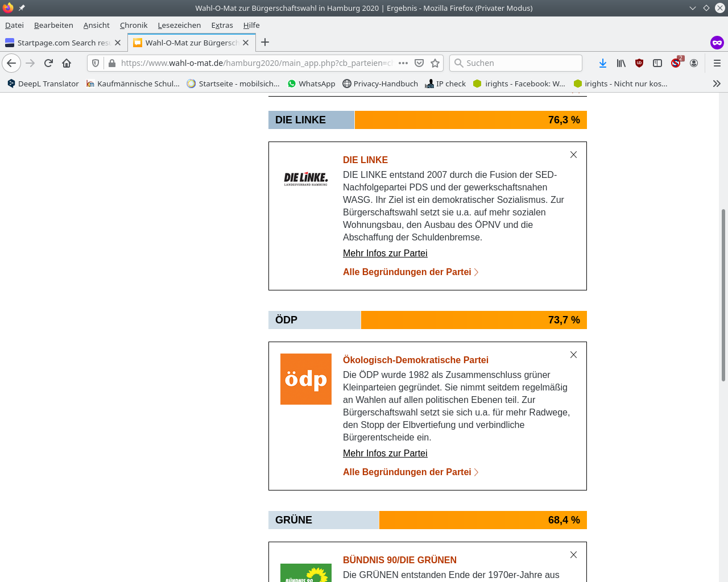Image resolution: width=728 pixels, height=582 pixels.
Task: Click the Ökologisch-Demokratische Partei heading
Action: point(416,360)
